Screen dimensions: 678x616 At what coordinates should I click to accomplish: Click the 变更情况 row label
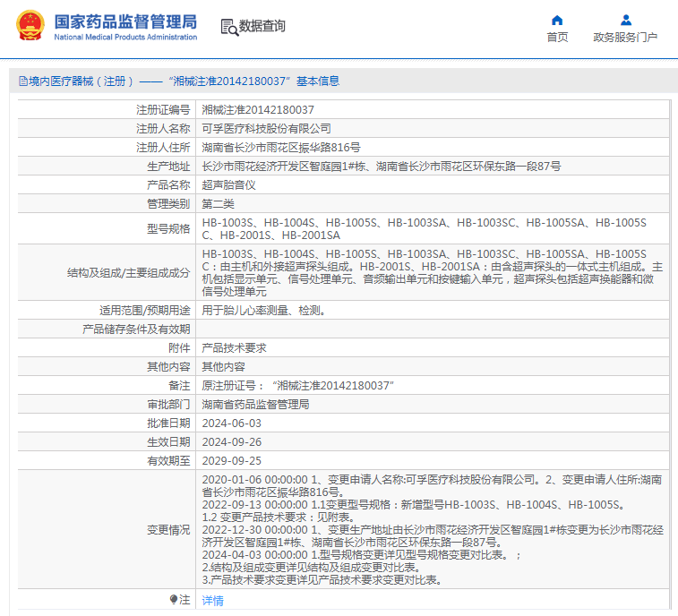168,529
